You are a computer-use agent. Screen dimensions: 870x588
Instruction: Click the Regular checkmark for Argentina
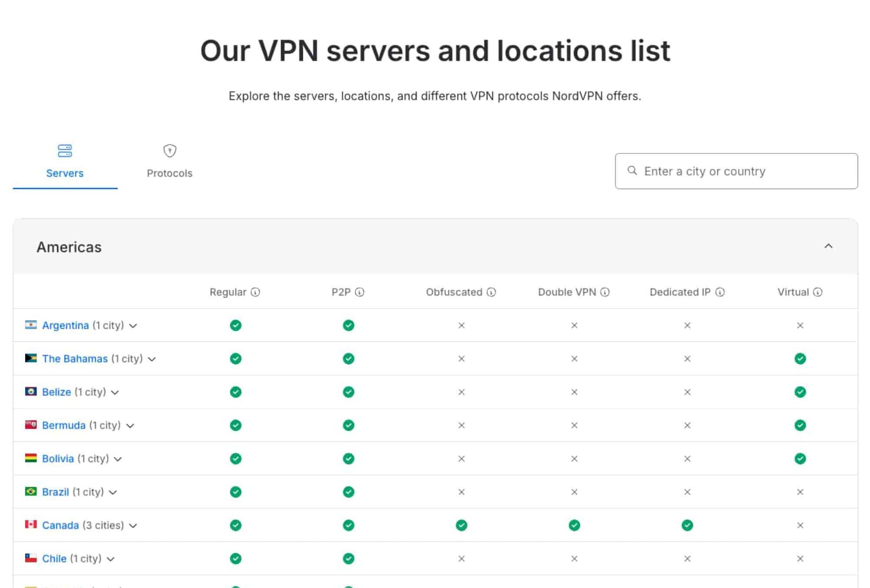(x=235, y=325)
